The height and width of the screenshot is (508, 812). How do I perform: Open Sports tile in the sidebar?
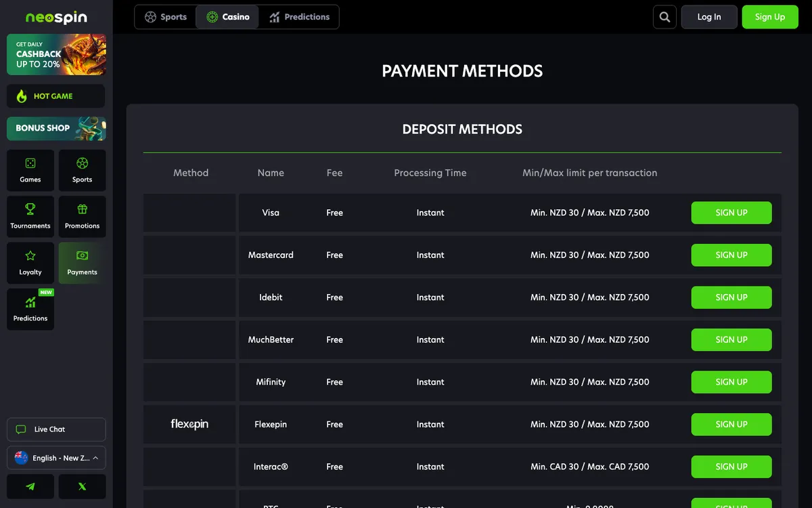(x=82, y=170)
